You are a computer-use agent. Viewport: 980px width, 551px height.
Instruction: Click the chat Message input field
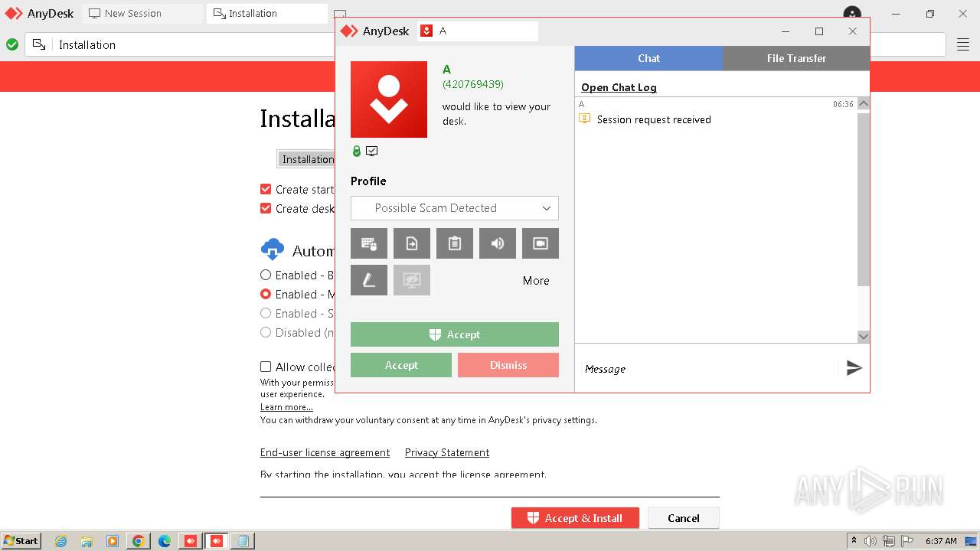coord(706,369)
